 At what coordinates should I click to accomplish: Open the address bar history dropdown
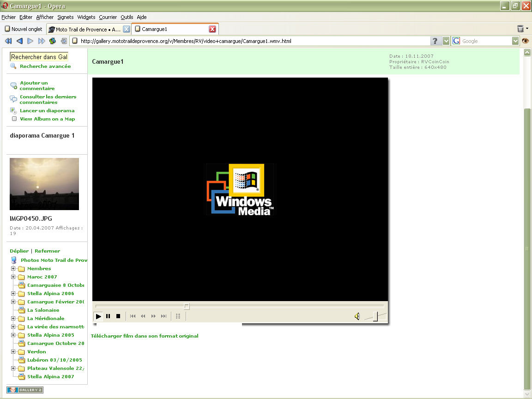(446, 41)
